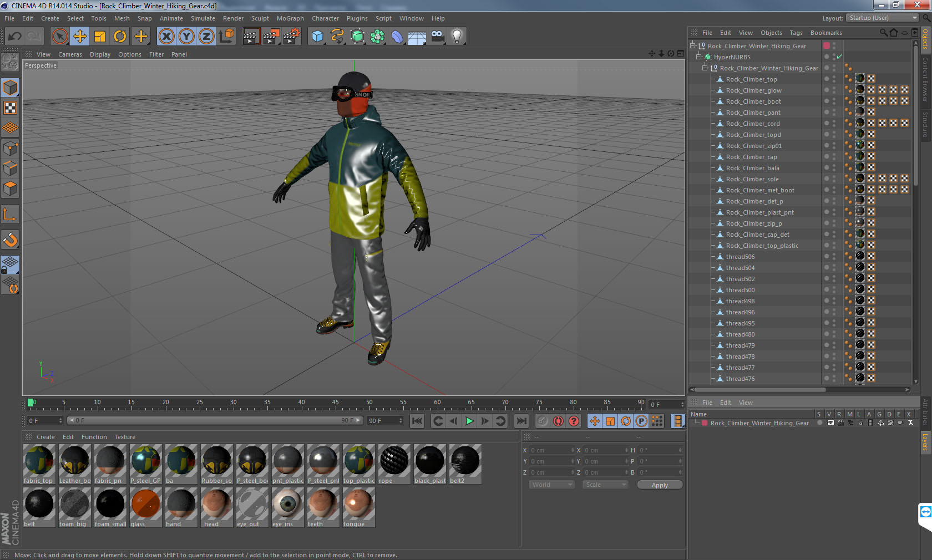Open the Bend deformer icon
This screenshot has width=932, height=560.
[397, 37]
